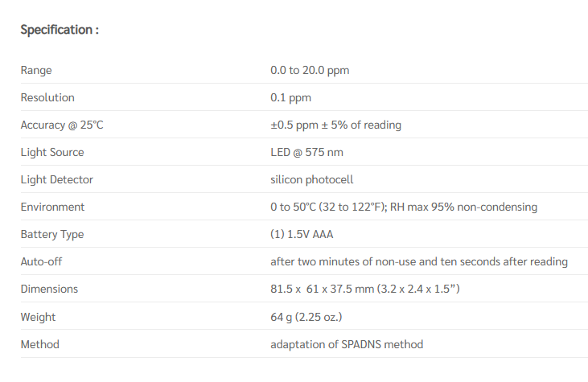Click the Environment row label
Screen dimensions: 588x382
(x=52, y=207)
